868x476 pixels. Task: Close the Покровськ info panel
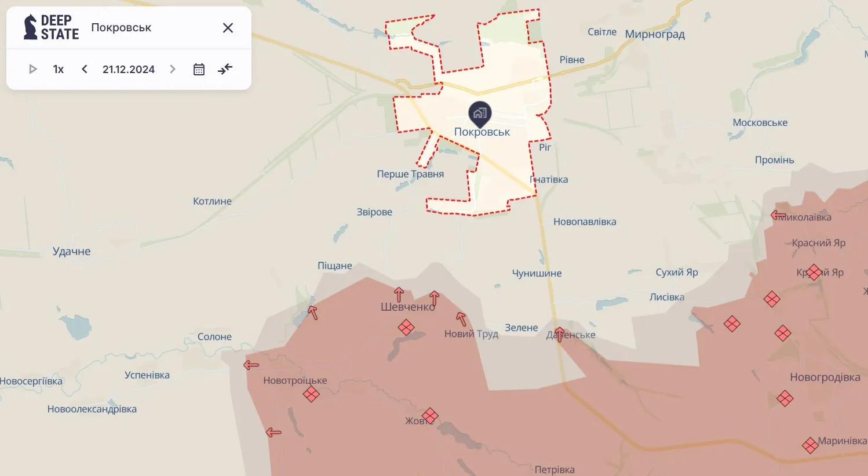(x=228, y=28)
